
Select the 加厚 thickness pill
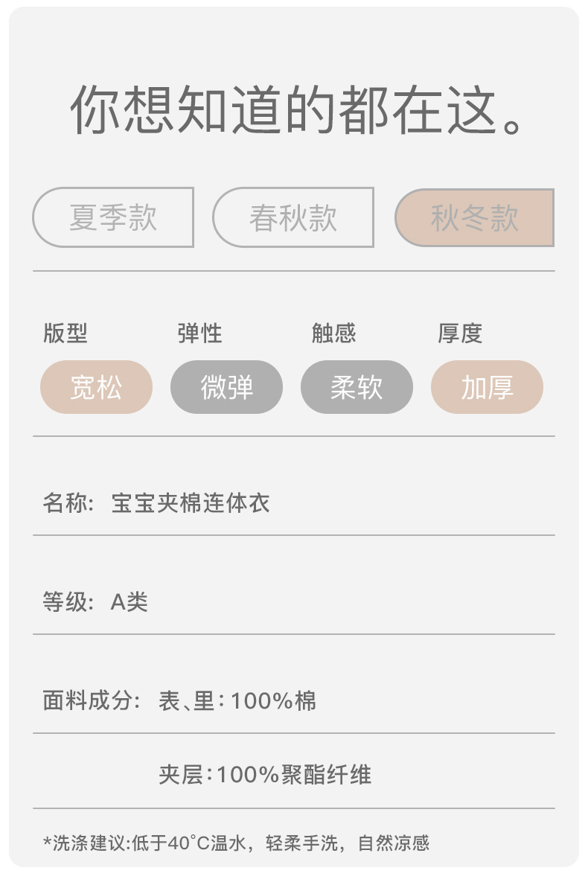[487, 387]
